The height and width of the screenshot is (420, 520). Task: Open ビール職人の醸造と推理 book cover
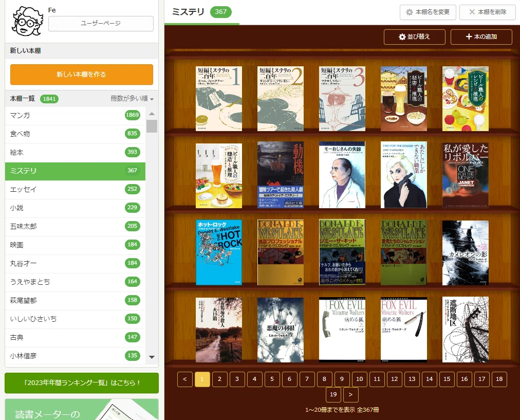219,176
